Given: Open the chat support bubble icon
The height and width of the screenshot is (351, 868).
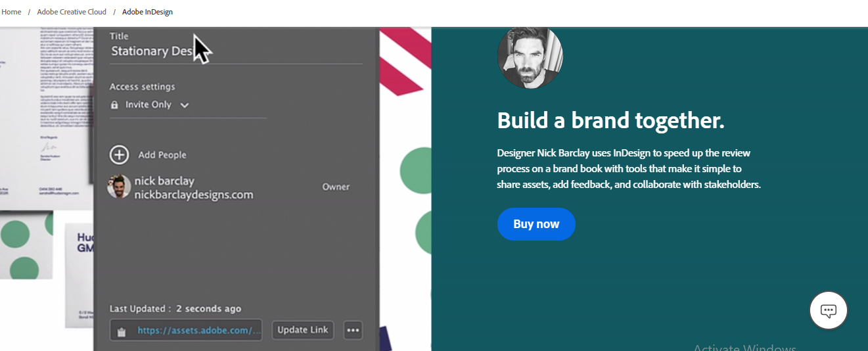Looking at the screenshot, I should [828, 310].
